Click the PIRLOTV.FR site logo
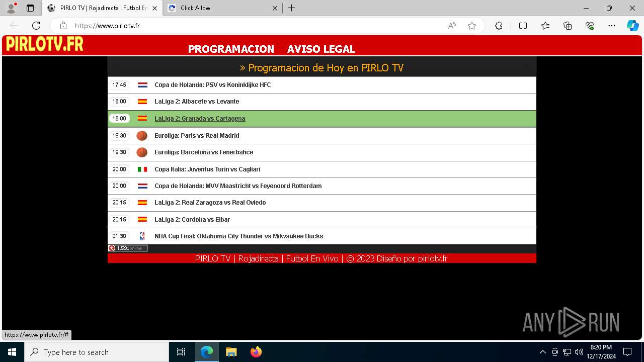644x362 pixels. click(45, 44)
